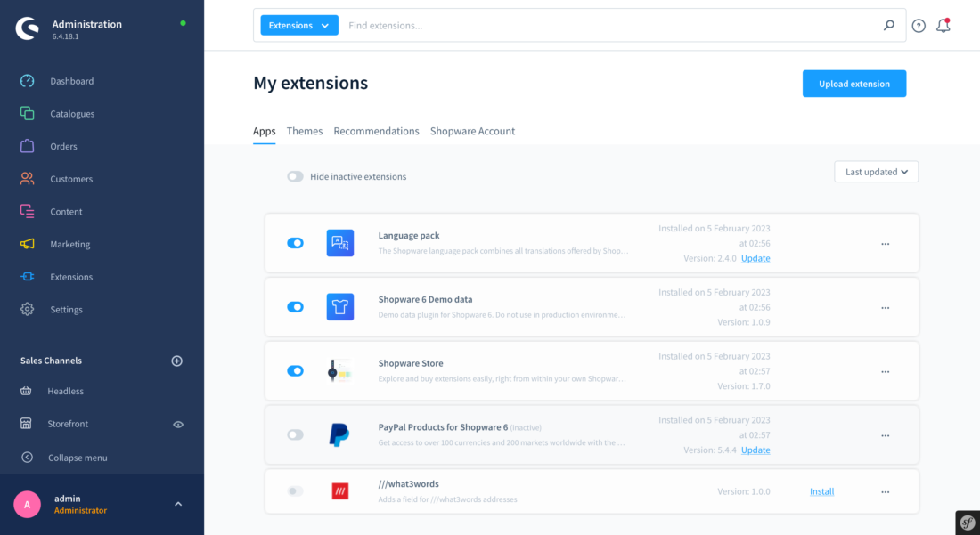Open Shopware 6 Demo data options menu
The height and width of the screenshot is (535, 980).
click(x=885, y=308)
